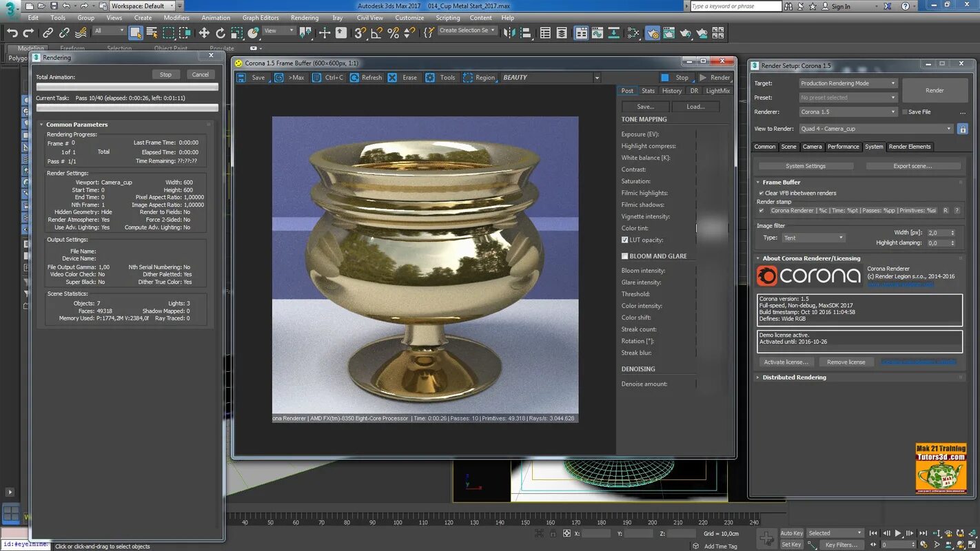Toggle Clear VFB inbetween renders checkbox
The height and width of the screenshot is (551, 980).
(x=761, y=193)
